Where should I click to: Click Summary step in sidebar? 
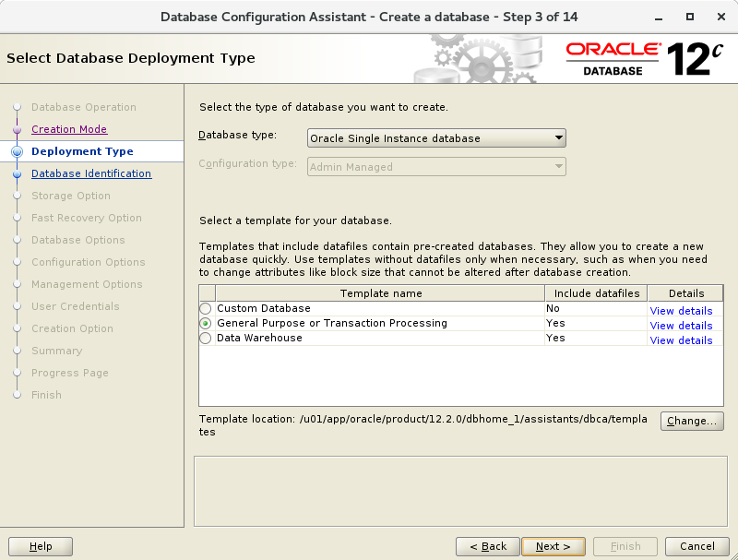57,351
